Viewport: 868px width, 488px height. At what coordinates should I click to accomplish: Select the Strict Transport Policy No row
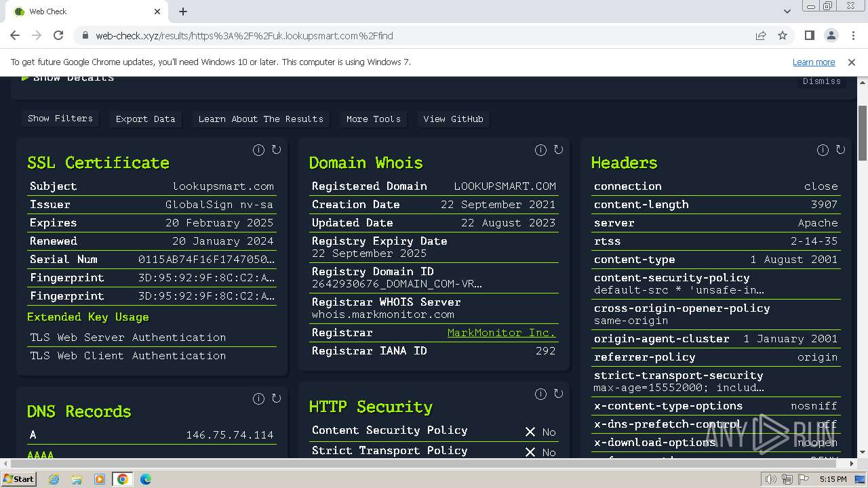[x=434, y=451]
